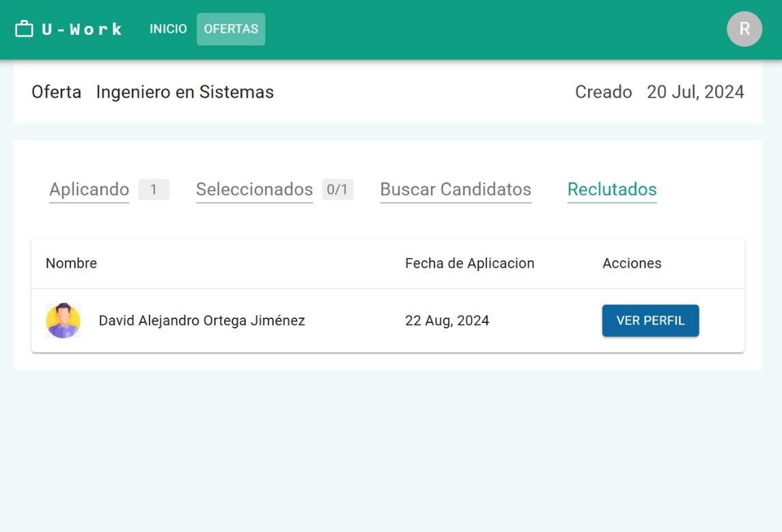Screen dimensions: 782x532
Task: Select the Nombre column header
Action: [x=71, y=263]
